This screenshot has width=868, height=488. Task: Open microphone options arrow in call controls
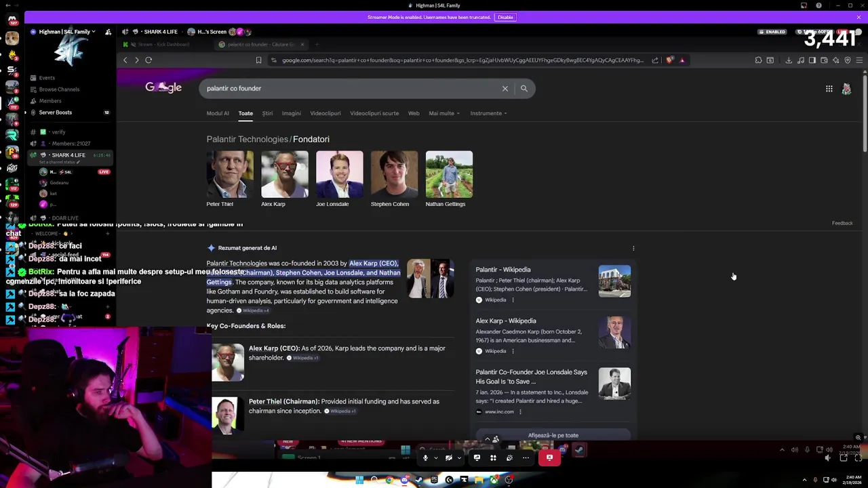(435, 458)
